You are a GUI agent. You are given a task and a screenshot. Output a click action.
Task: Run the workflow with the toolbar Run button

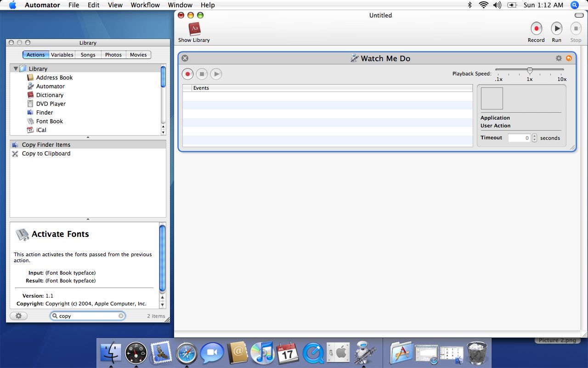(556, 32)
